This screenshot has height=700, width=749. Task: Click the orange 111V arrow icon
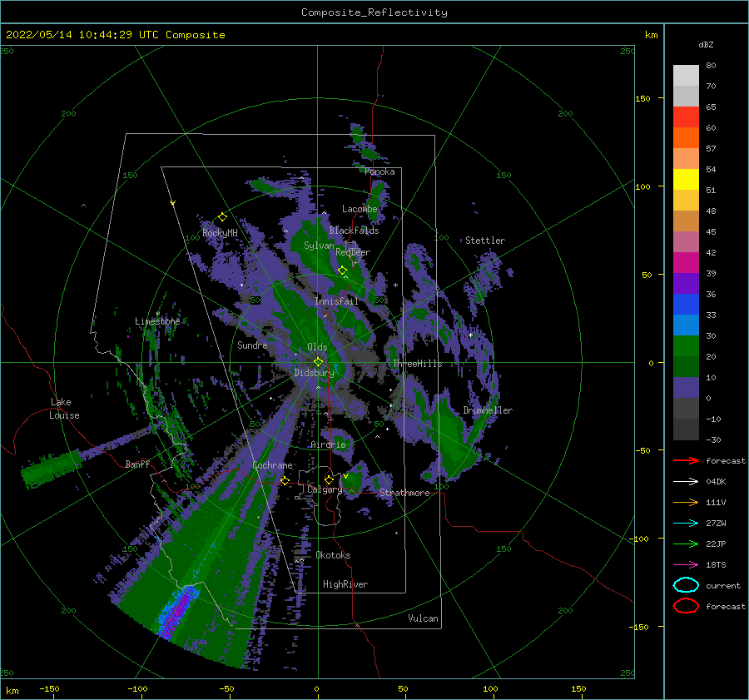[686, 502]
